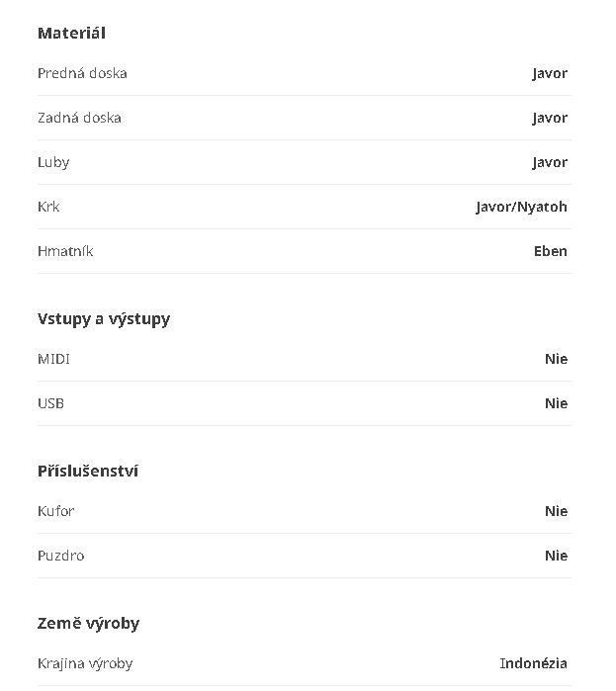Click the Příslušenství section heading

click(88, 471)
